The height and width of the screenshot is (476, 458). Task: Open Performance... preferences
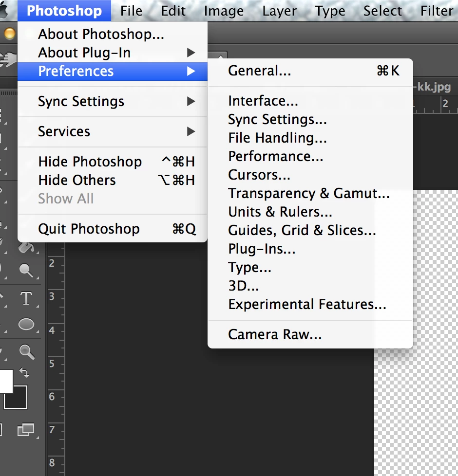tap(310, 156)
